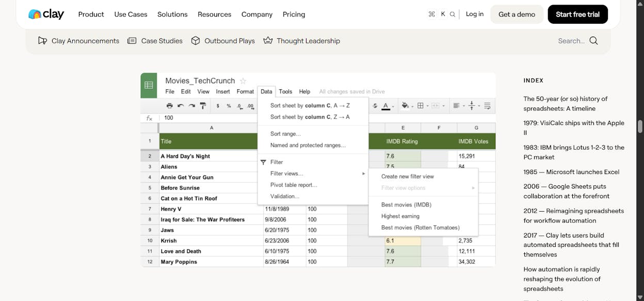This screenshot has width=644, height=301.
Task: Click the fill color paint bucket icon
Action: 405,106
